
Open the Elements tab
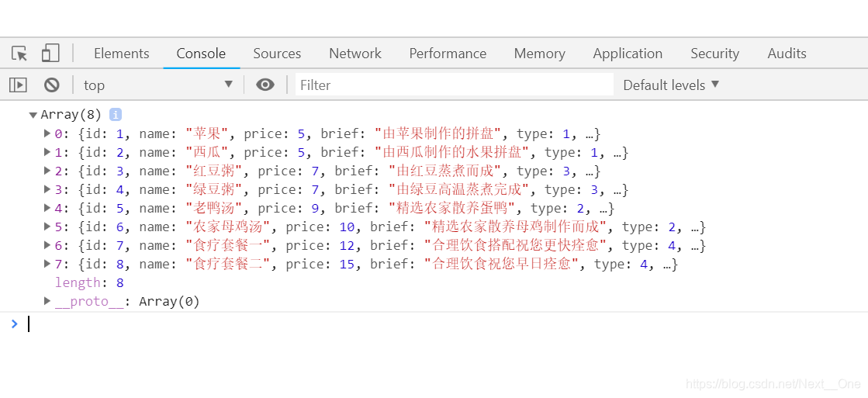(x=121, y=54)
